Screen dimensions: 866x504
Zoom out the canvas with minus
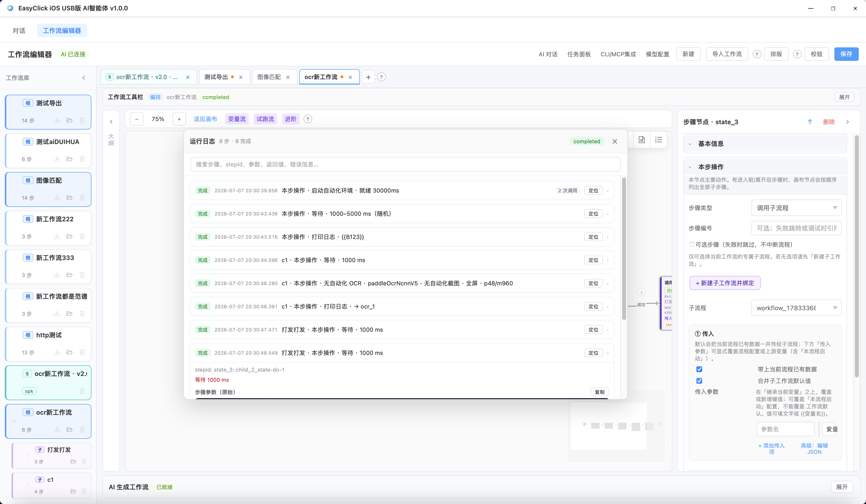point(137,119)
